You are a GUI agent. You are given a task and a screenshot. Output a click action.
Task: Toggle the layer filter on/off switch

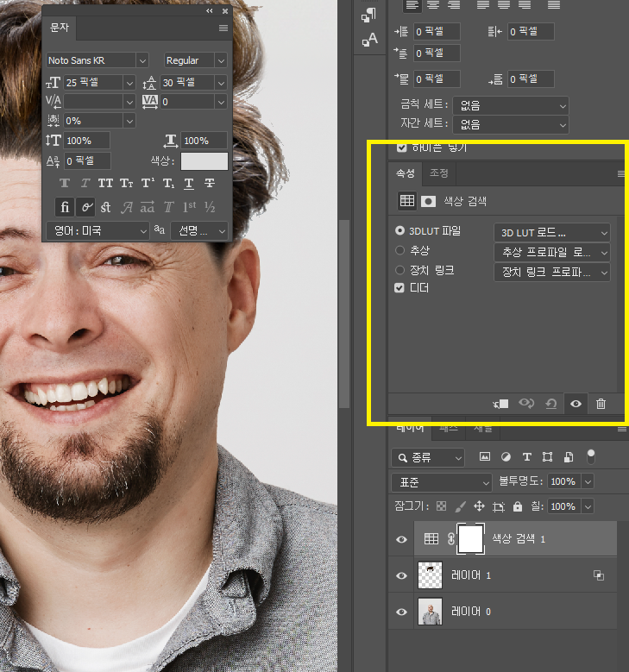(591, 457)
